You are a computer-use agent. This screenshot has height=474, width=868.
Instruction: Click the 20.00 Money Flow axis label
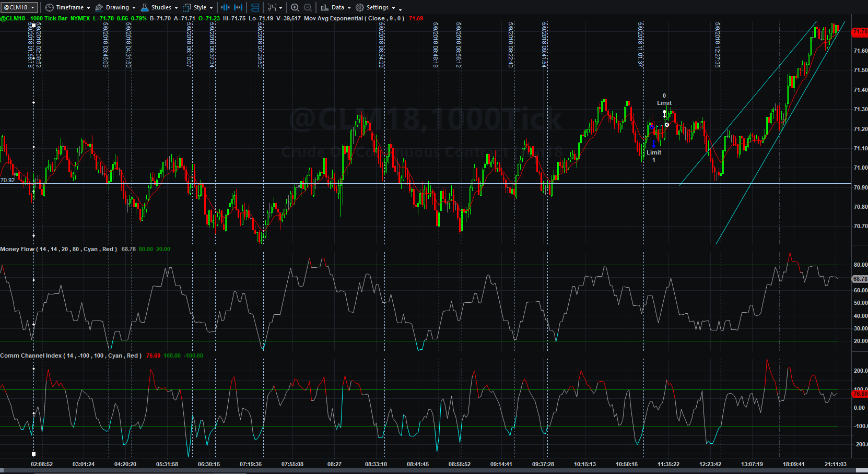click(x=861, y=341)
